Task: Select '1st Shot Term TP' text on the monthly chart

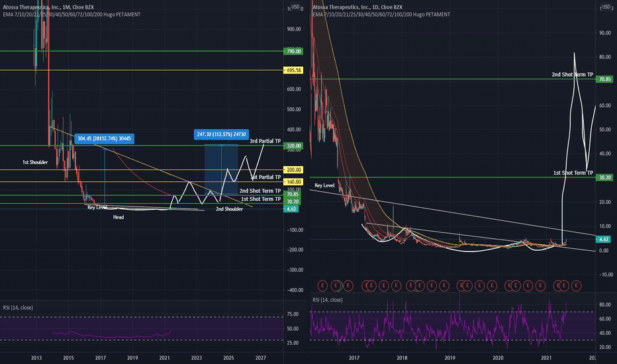Action: pos(261,199)
